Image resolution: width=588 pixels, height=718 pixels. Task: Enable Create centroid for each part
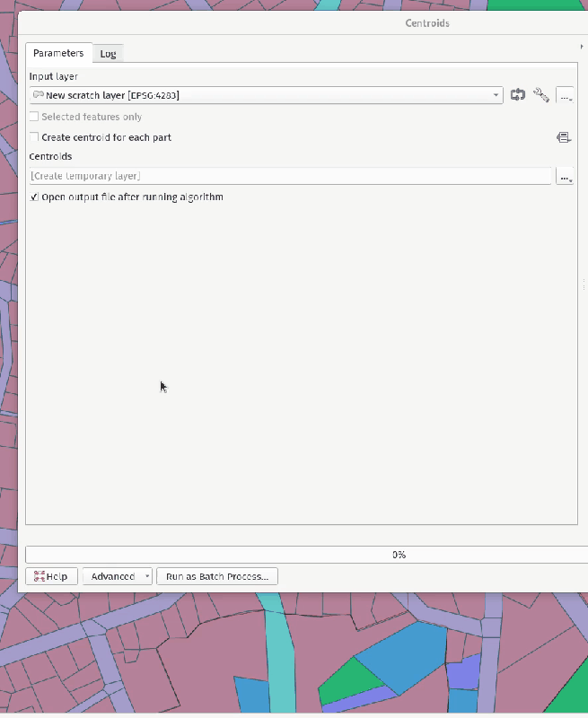tap(34, 137)
